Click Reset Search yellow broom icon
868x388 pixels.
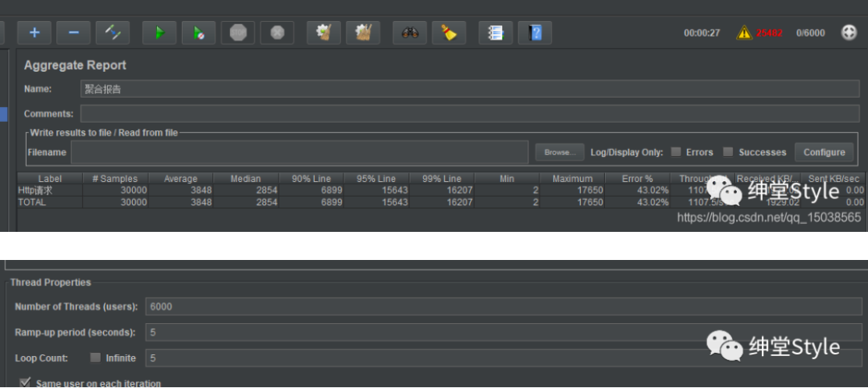[449, 33]
